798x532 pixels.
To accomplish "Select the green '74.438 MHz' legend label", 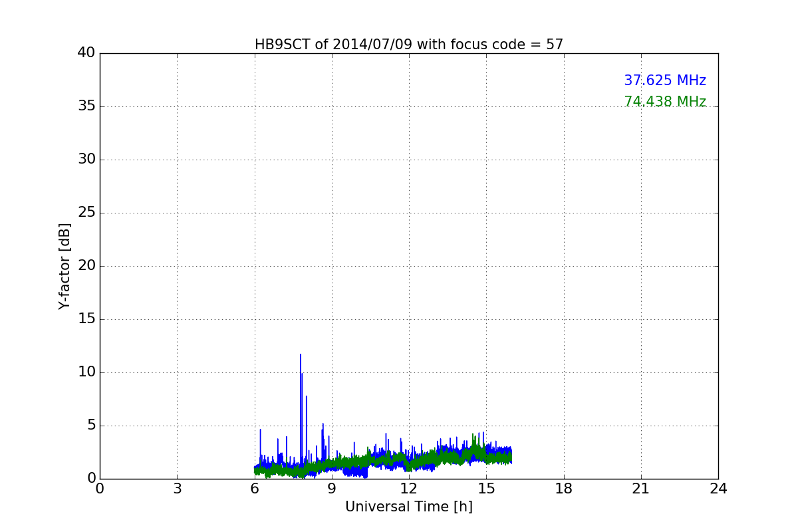I will pos(665,102).
